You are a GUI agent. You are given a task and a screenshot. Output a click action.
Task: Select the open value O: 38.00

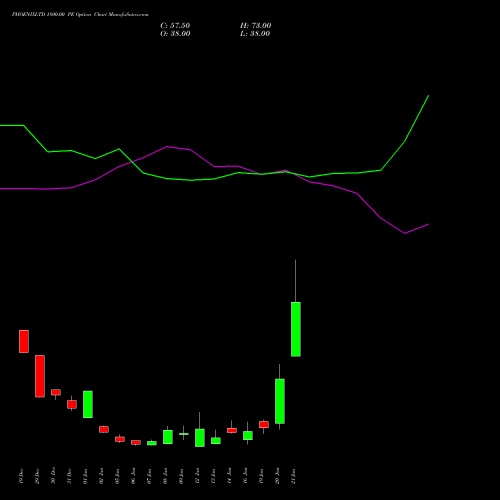pyautogui.click(x=175, y=34)
